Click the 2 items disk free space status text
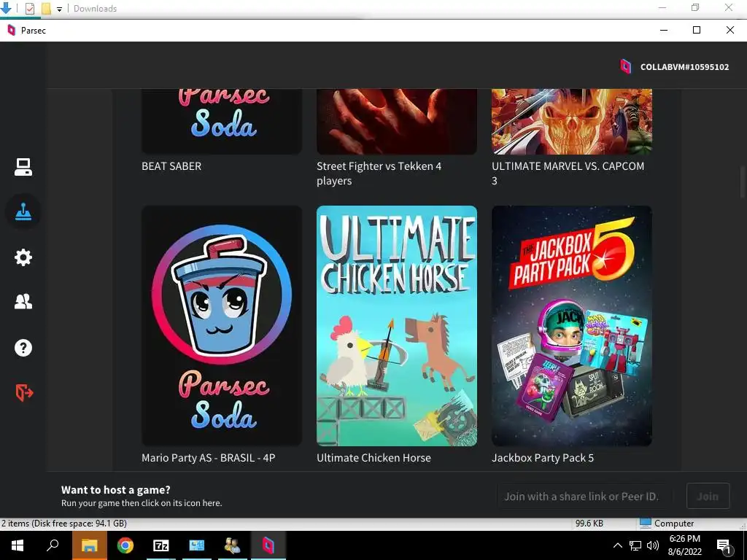Screen dimensions: 747x560 [64, 524]
